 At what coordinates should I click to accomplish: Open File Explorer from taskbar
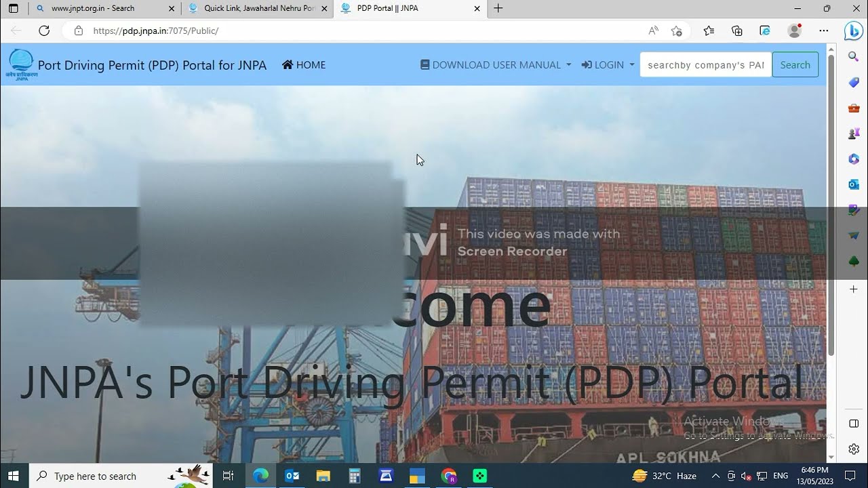pyautogui.click(x=323, y=476)
